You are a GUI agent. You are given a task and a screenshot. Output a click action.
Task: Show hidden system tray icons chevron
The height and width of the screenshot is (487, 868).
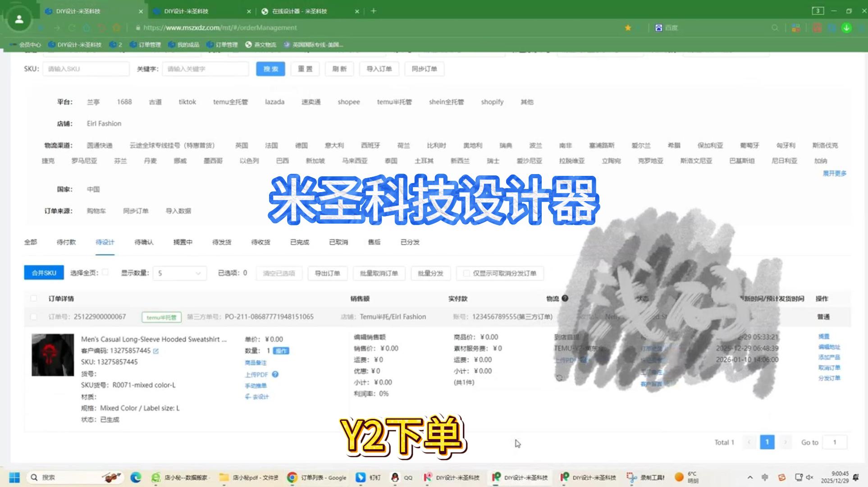pyautogui.click(x=750, y=477)
